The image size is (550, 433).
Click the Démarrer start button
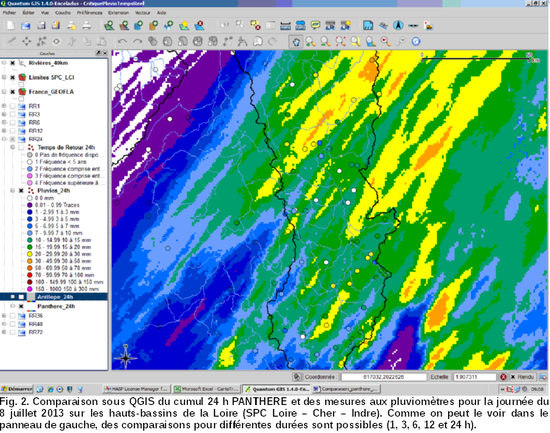point(16,389)
